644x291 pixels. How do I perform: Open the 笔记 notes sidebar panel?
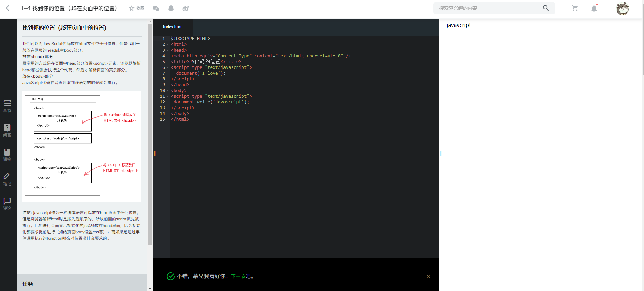tap(7, 179)
